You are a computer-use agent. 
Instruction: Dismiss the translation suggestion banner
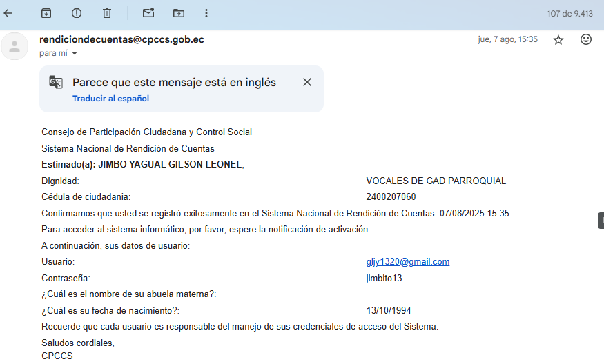point(307,83)
